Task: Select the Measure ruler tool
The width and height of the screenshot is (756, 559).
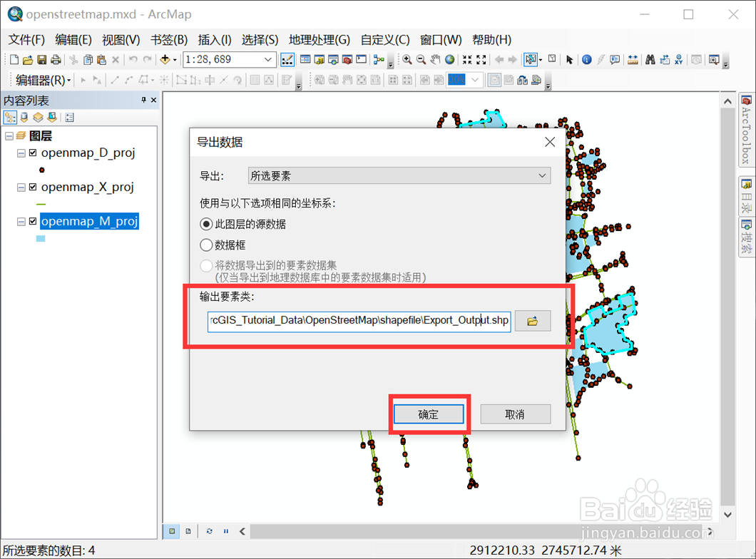Action: click(x=633, y=59)
